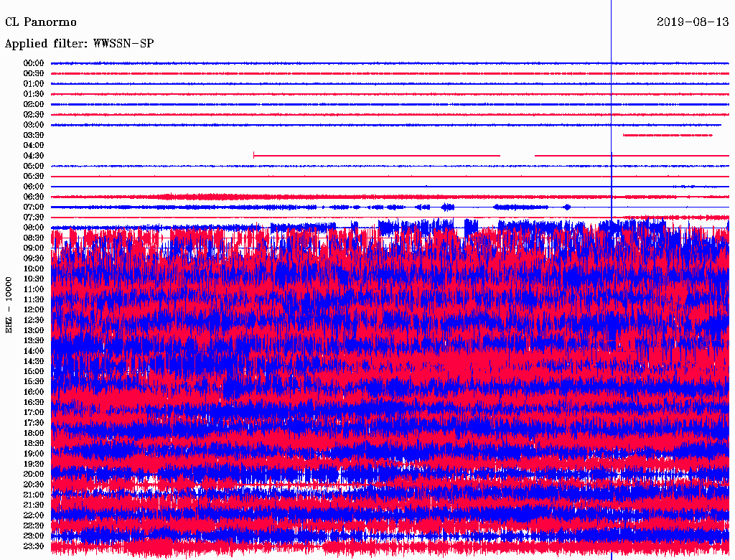Select the 18:00 time label
Image resolution: width=735 pixels, height=560 pixels.
coord(34,434)
